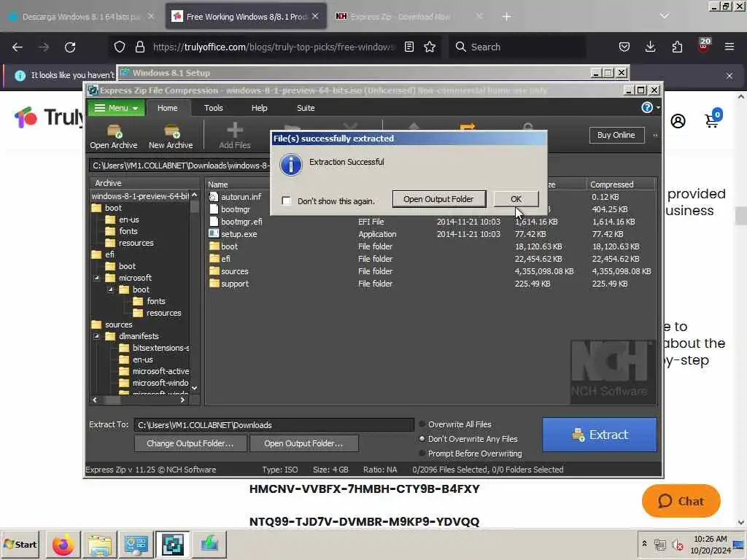Switch to the Home ribbon tab
This screenshot has width=747, height=560.
pyautogui.click(x=167, y=108)
